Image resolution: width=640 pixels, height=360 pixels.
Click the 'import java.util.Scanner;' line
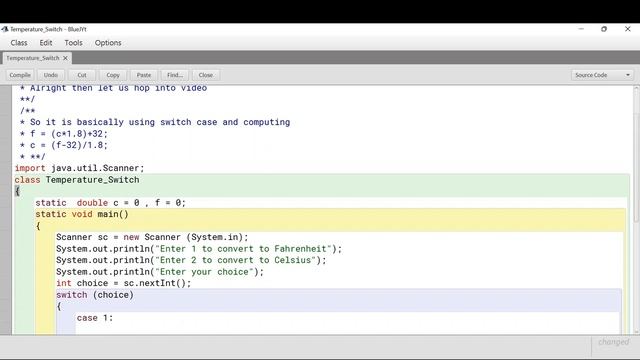tap(80, 168)
